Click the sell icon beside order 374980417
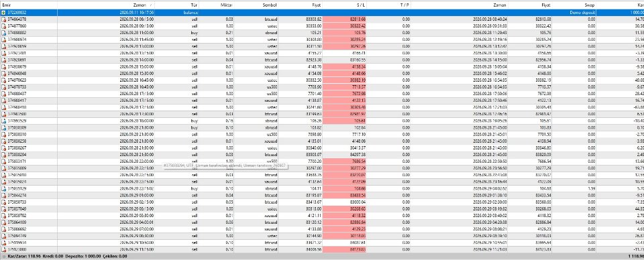 click(x=4, y=101)
